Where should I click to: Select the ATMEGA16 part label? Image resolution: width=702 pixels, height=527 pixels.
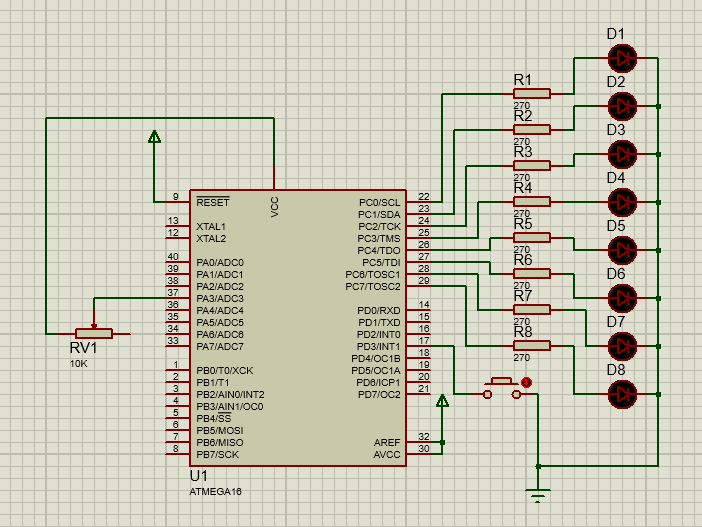point(215,492)
